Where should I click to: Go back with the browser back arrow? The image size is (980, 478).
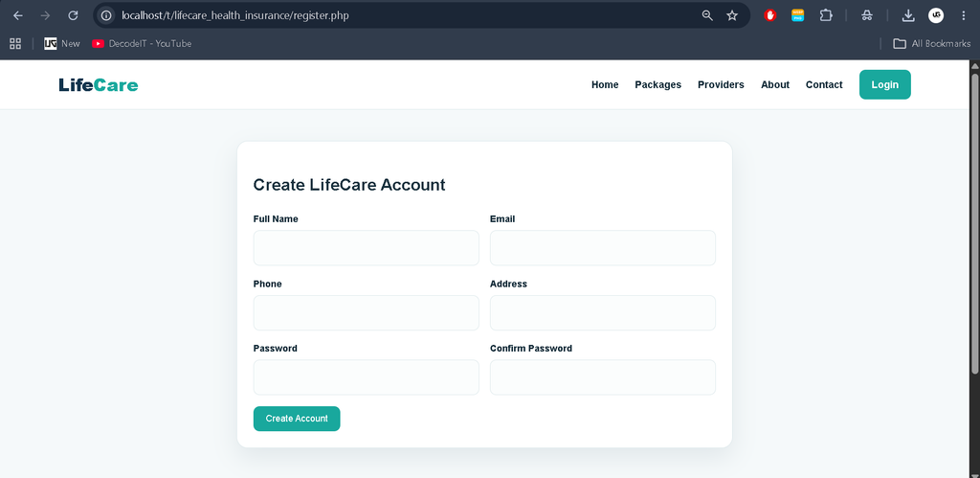click(17, 15)
